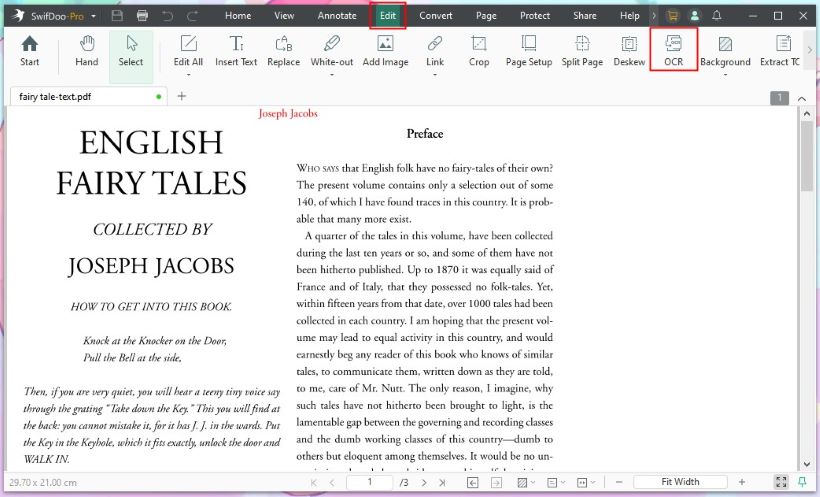The image size is (820, 497).
Task: Select the fairy tale-text.pdf document tab
Action: pos(89,96)
